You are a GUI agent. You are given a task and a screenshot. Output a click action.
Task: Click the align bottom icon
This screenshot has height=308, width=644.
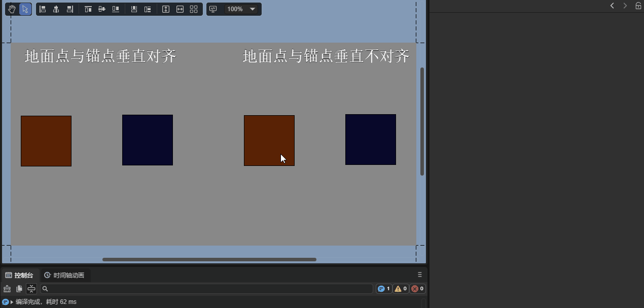coord(115,9)
